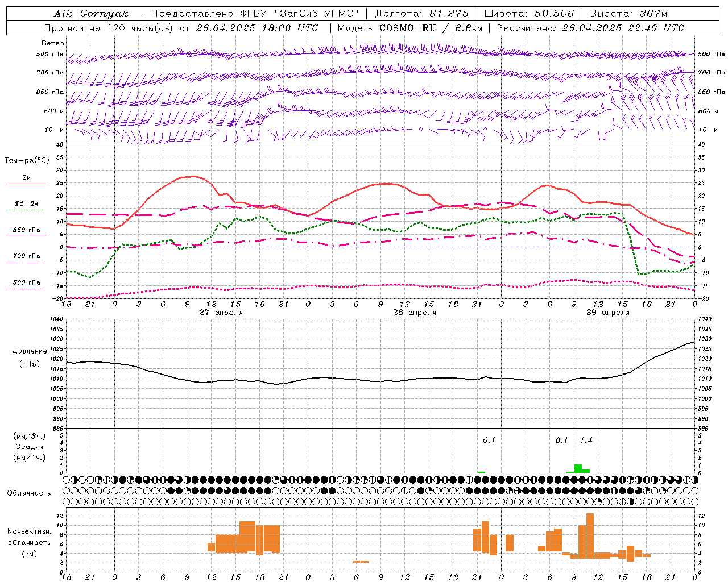This screenshot has width=728, height=582.
Task: Click the '(мм/3ч.)' precipitation unit label
Action: point(30,436)
